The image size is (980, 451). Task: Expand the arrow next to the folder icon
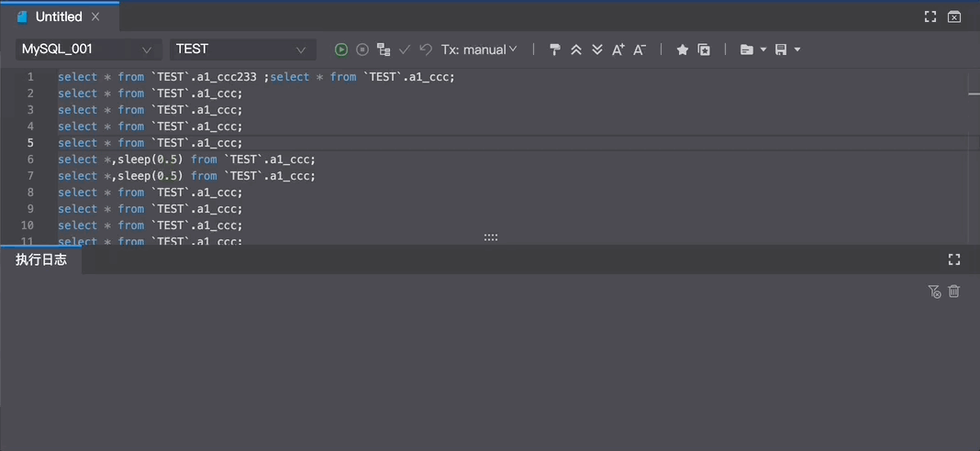point(763,50)
